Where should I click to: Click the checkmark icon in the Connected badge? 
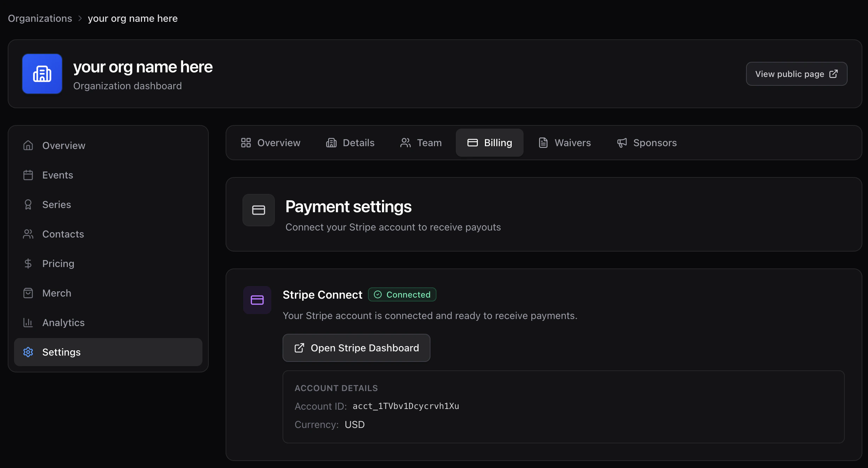(x=378, y=294)
